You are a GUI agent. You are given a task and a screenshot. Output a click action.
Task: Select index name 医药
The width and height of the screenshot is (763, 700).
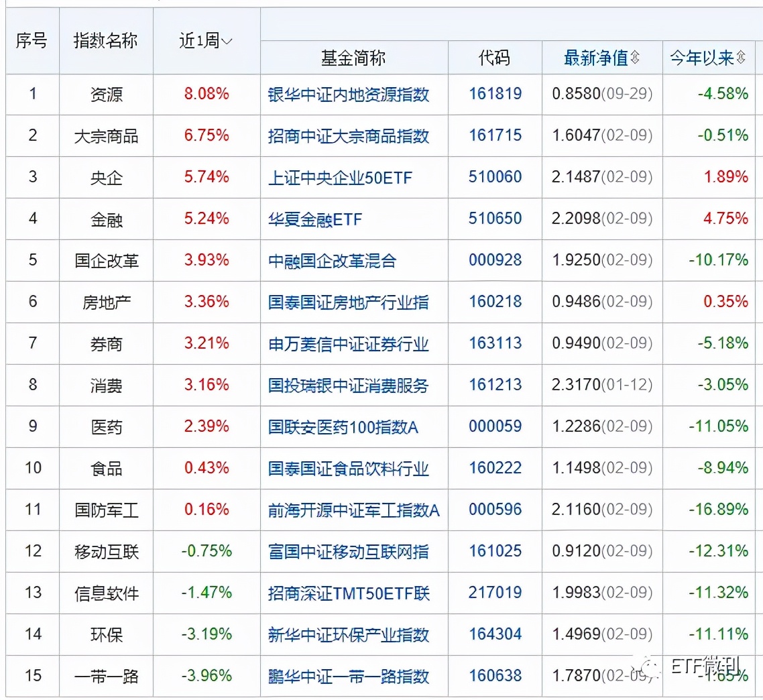click(x=107, y=427)
